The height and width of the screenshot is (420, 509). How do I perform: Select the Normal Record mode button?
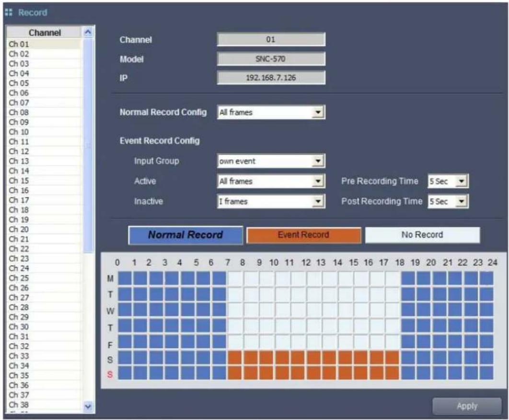[185, 235]
